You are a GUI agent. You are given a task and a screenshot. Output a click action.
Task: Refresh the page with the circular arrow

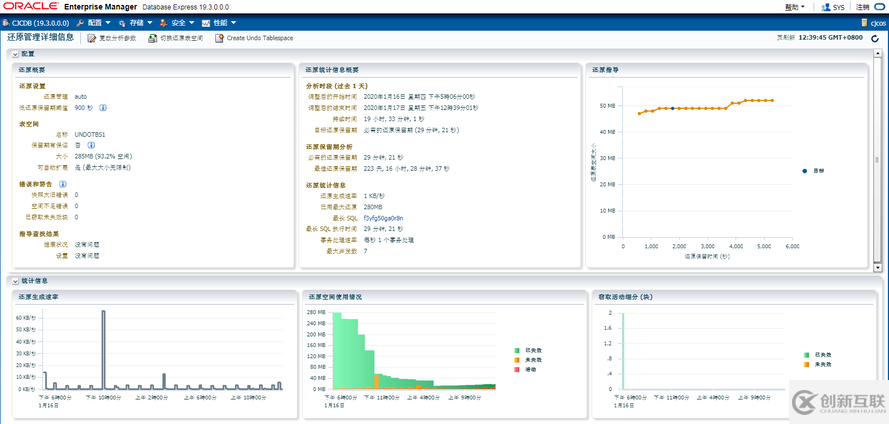[875, 39]
